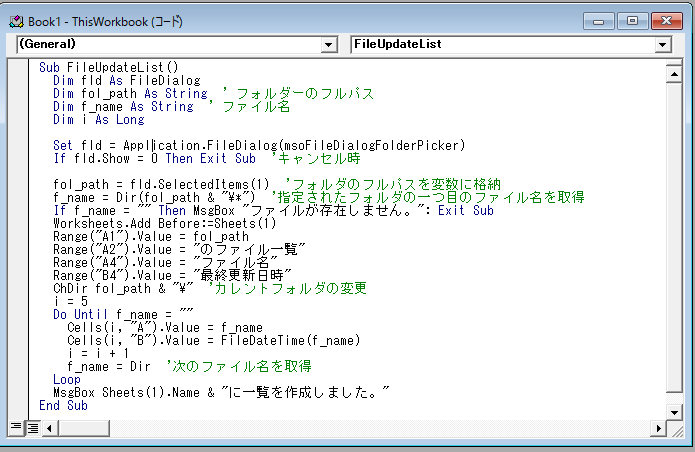This screenshot has width=695, height=452.
Task: Click the vertical scrollbar up arrow
Action: click(x=674, y=74)
